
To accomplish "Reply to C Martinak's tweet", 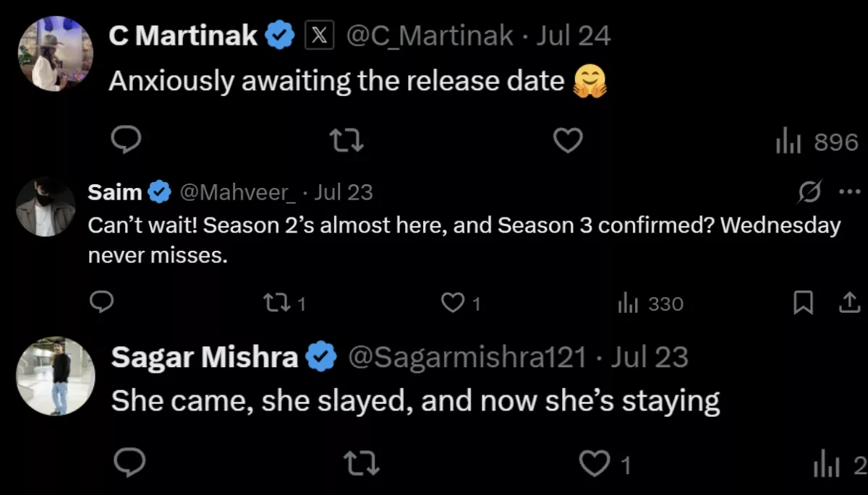I will (x=127, y=141).
